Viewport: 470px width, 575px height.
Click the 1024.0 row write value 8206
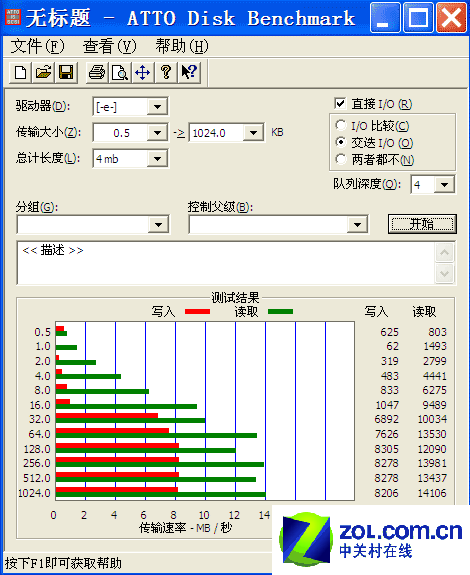pos(386,493)
